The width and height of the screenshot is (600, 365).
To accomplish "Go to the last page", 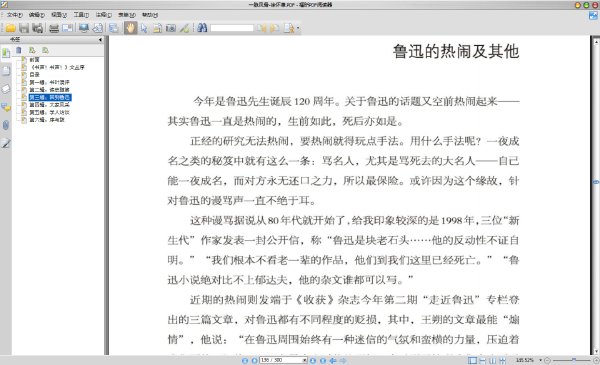I will pos(323,360).
